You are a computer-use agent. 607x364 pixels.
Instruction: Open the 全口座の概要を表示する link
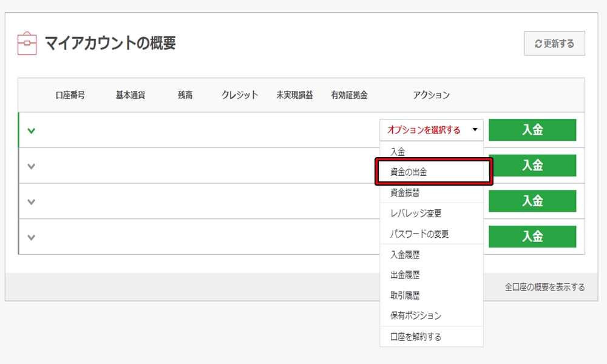coord(545,286)
